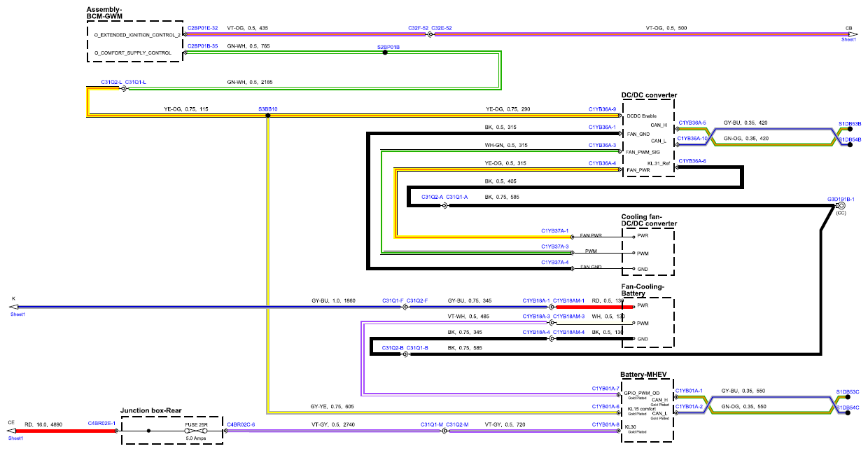Click the O_COMFORT_SUPPLY_CONTROL pin label

click(x=132, y=53)
